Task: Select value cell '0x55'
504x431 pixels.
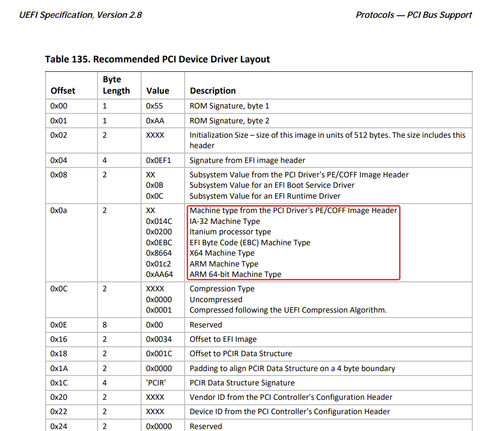Action: click(154, 106)
